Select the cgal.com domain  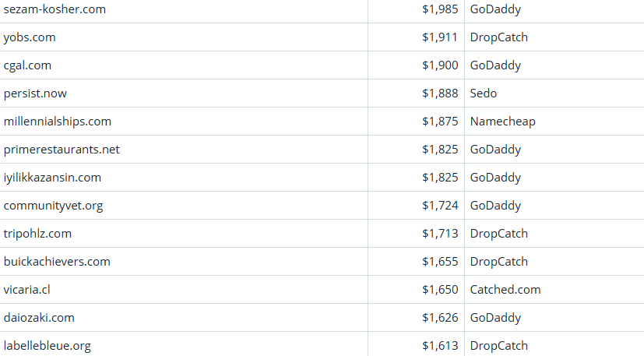pyautogui.click(x=27, y=65)
